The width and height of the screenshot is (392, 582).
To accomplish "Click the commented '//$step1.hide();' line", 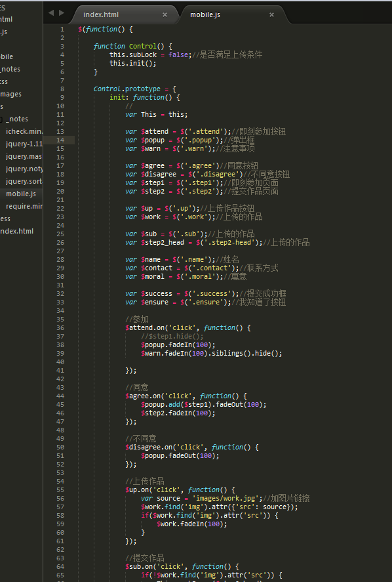I will pos(172,337).
